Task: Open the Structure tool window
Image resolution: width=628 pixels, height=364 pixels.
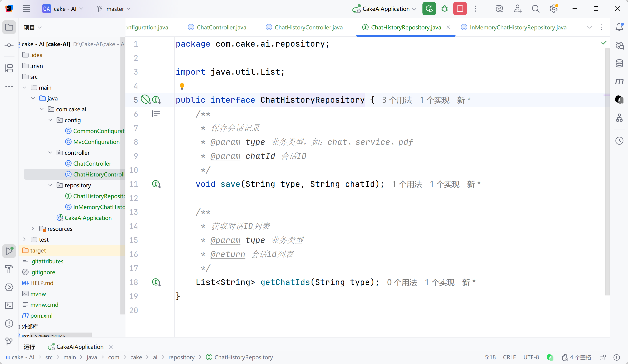Action: pos(9,68)
